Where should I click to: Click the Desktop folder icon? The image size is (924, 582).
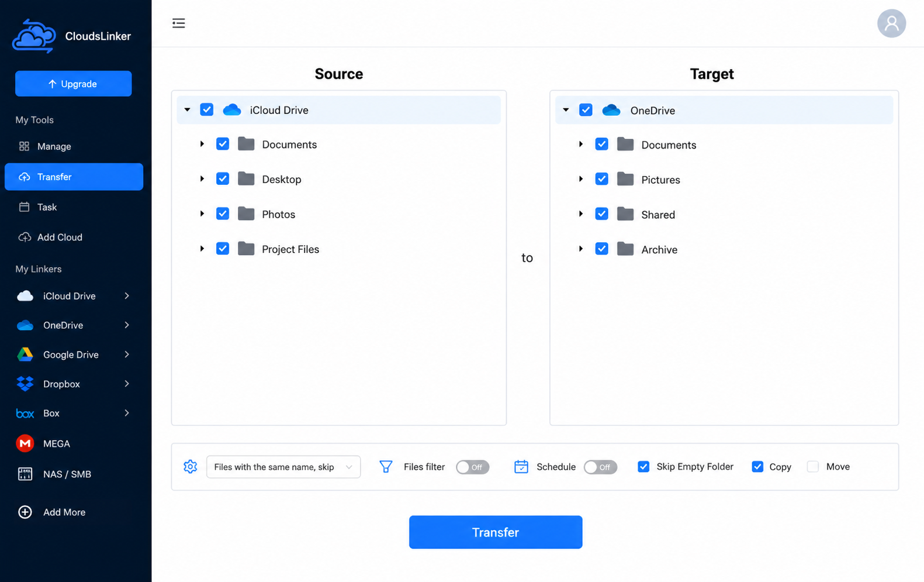pos(246,179)
